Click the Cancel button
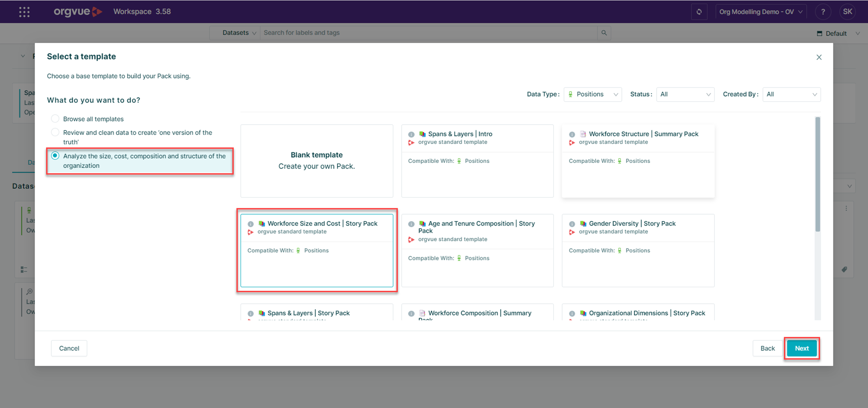 (x=69, y=348)
